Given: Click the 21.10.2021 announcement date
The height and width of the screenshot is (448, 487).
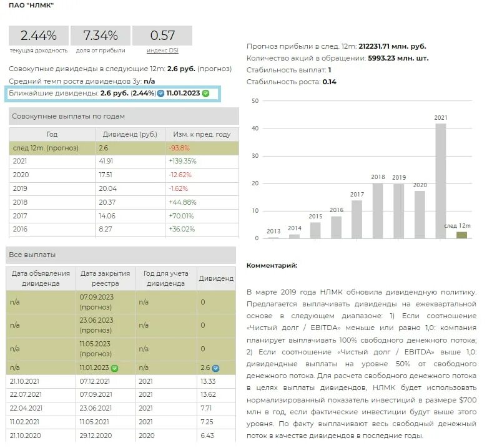Looking at the screenshot, I should pos(24,381).
